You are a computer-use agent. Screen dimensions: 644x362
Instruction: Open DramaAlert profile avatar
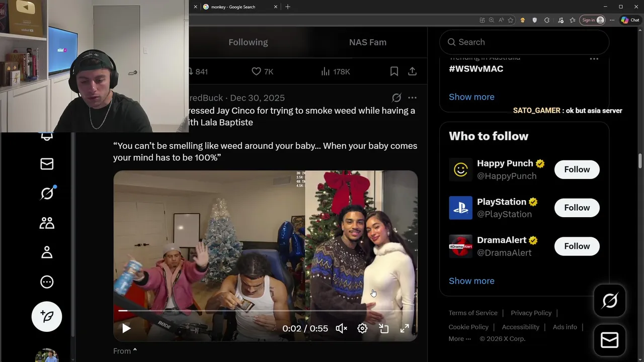tap(460, 246)
